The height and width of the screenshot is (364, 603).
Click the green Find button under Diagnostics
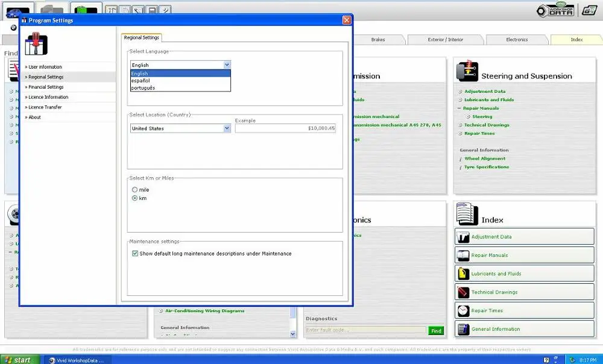point(436,331)
